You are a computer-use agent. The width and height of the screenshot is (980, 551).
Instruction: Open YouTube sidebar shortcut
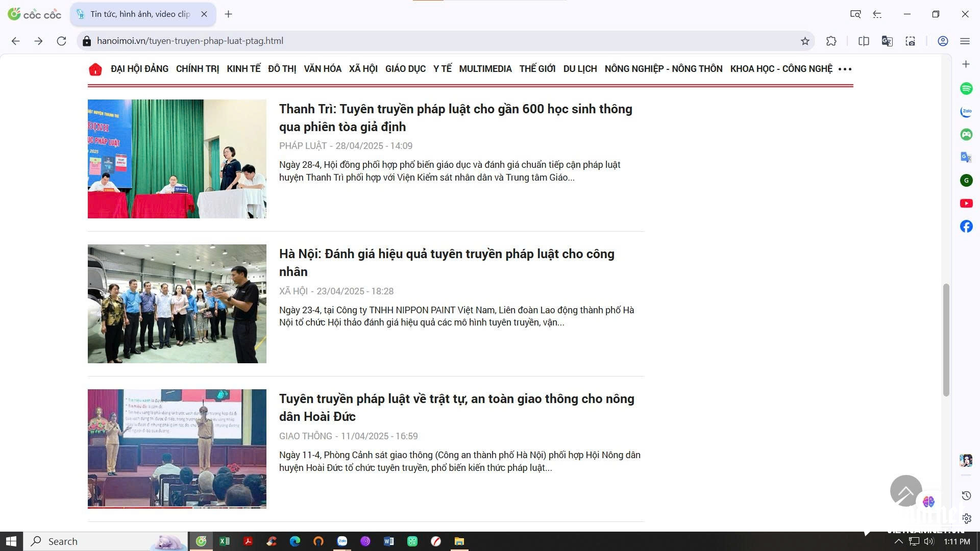point(966,204)
